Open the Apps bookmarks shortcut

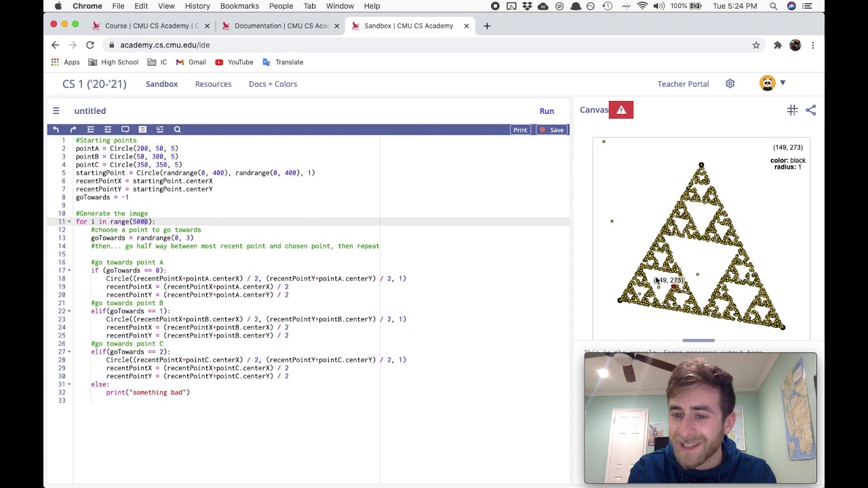[65, 62]
